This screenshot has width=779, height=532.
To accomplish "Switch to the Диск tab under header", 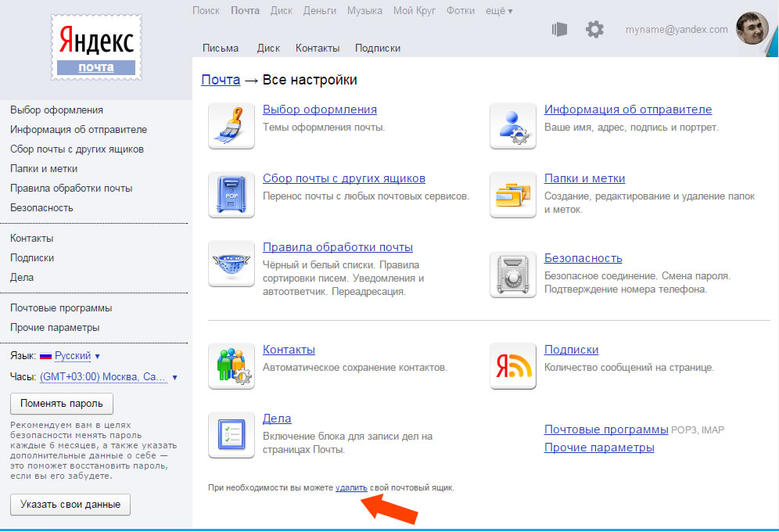I will (268, 49).
